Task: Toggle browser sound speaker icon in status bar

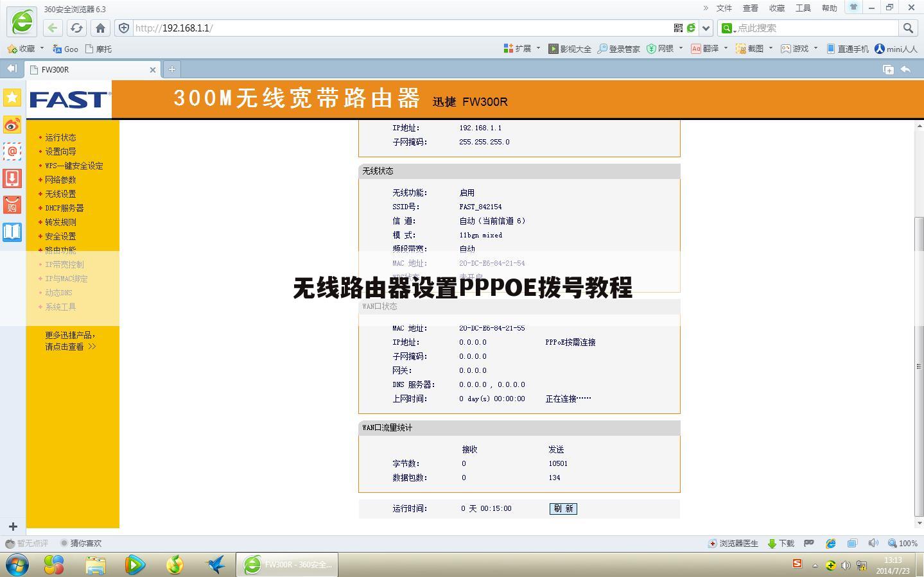Action: [x=873, y=543]
